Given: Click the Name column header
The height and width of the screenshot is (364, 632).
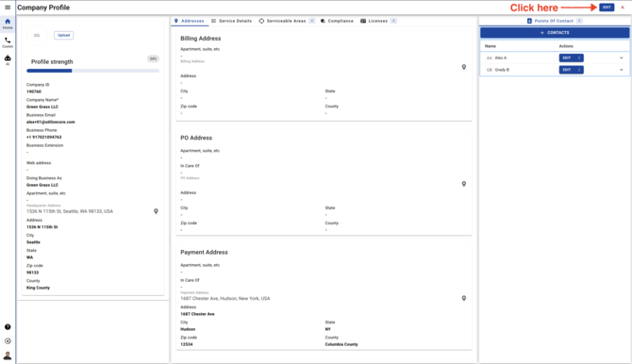Looking at the screenshot, I should pyautogui.click(x=491, y=46).
